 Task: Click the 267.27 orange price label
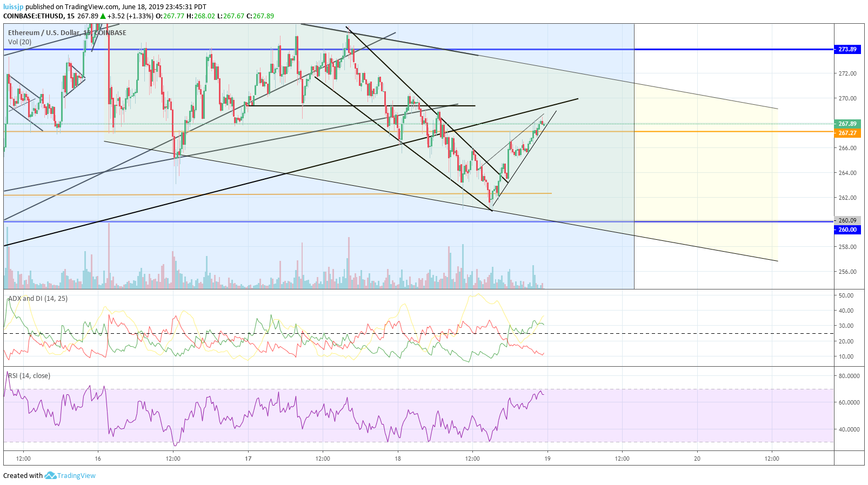pos(847,133)
